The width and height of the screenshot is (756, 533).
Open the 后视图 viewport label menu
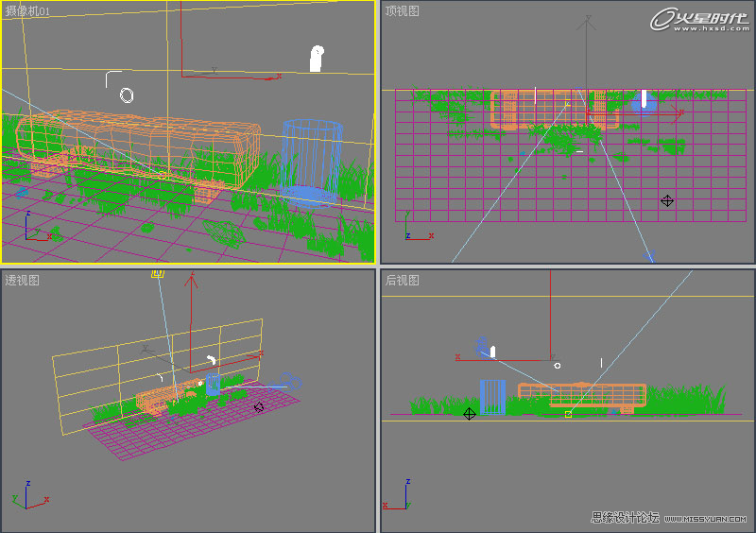[x=402, y=281]
